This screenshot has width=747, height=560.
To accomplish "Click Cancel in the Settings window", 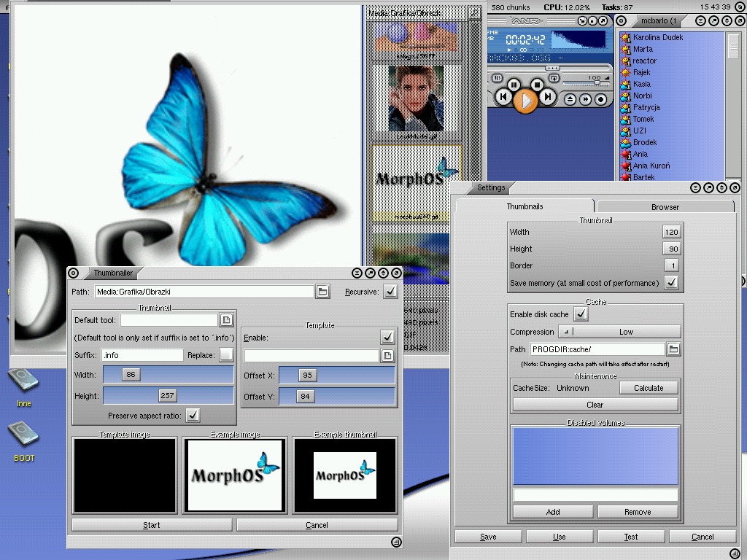I will coord(703,537).
